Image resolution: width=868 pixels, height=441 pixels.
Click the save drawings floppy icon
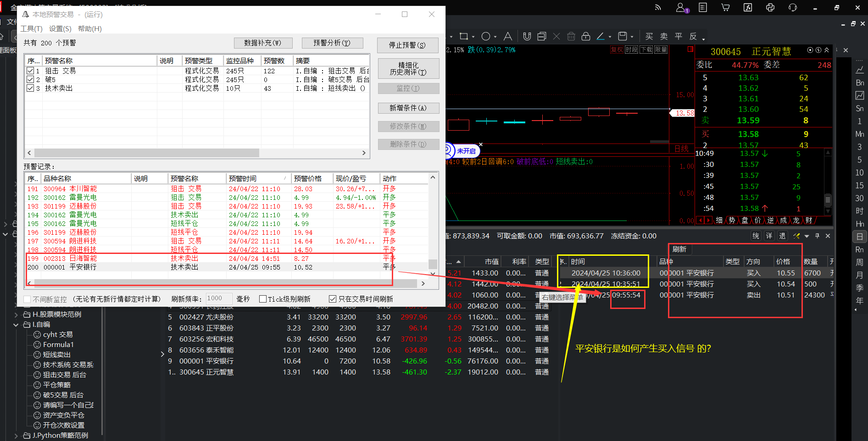click(x=623, y=36)
